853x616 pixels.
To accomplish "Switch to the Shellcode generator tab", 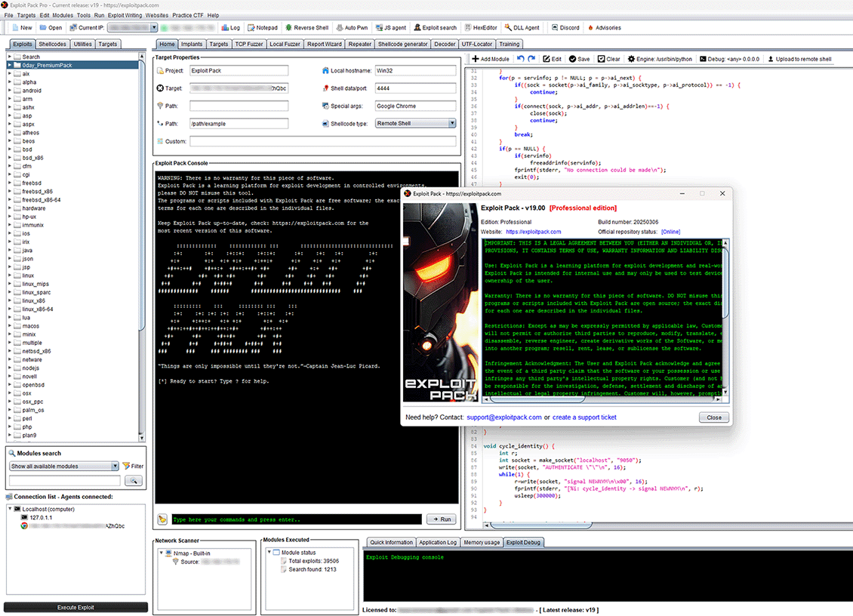I will pyautogui.click(x=403, y=45).
